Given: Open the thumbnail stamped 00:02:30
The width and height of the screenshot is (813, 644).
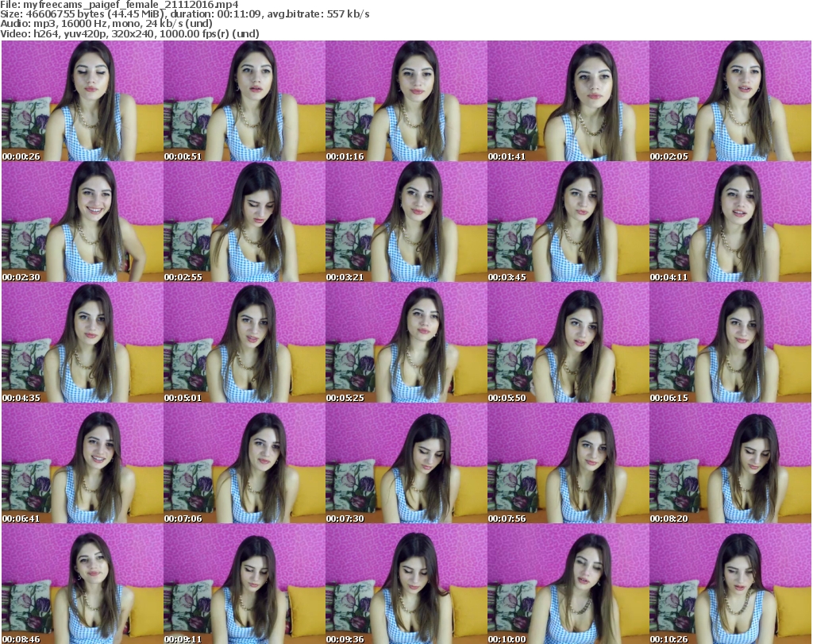Looking at the screenshot, I should pyautogui.click(x=83, y=222).
